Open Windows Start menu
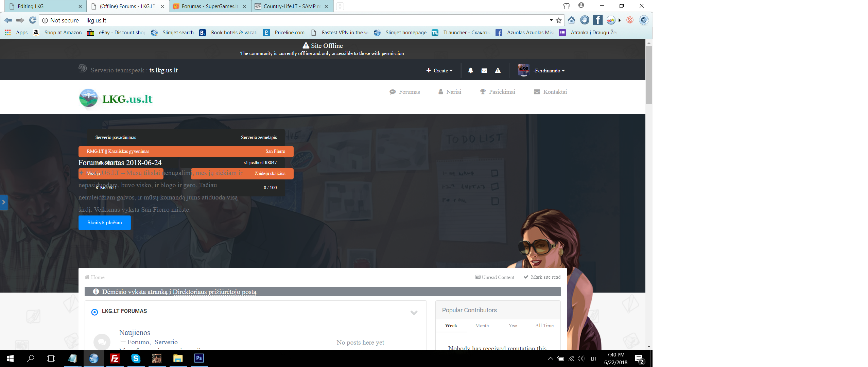This screenshot has height=367, width=868. tap(10, 359)
